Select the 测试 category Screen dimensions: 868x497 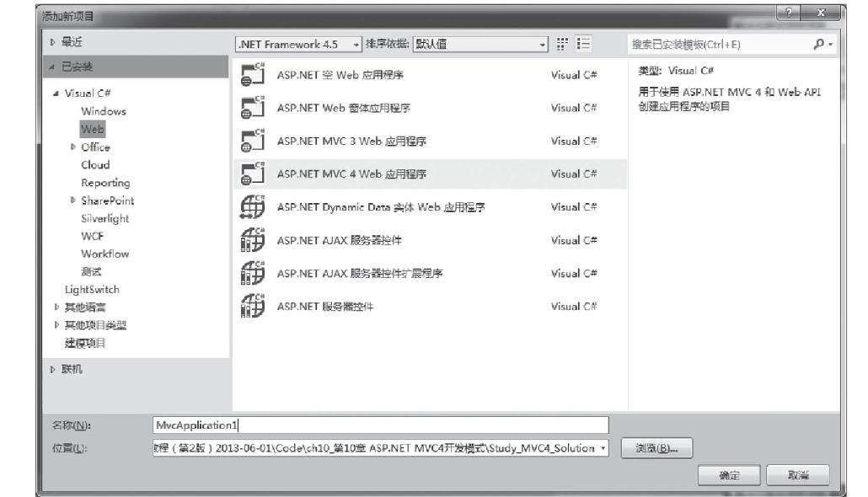click(x=91, y=272)
